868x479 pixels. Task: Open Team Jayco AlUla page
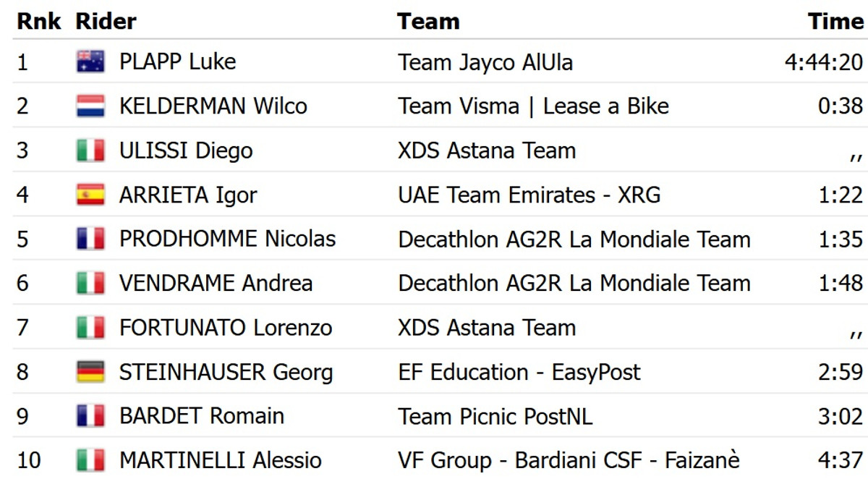[485, 62]
